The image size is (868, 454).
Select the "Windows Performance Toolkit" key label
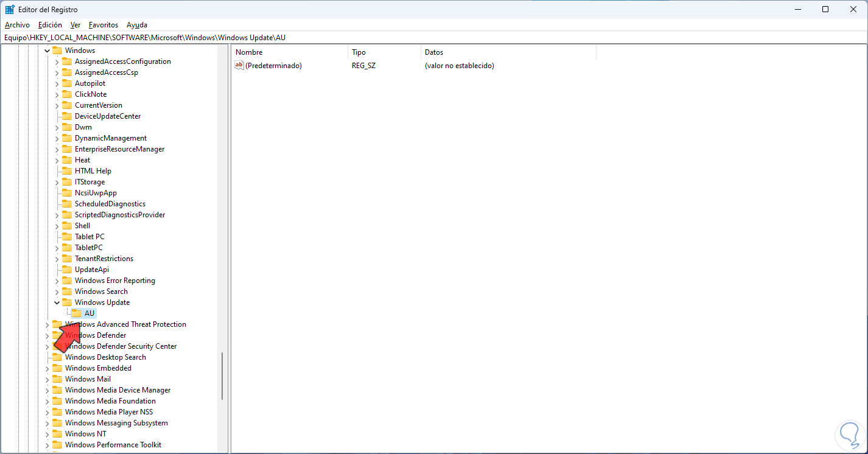[113, 445]
